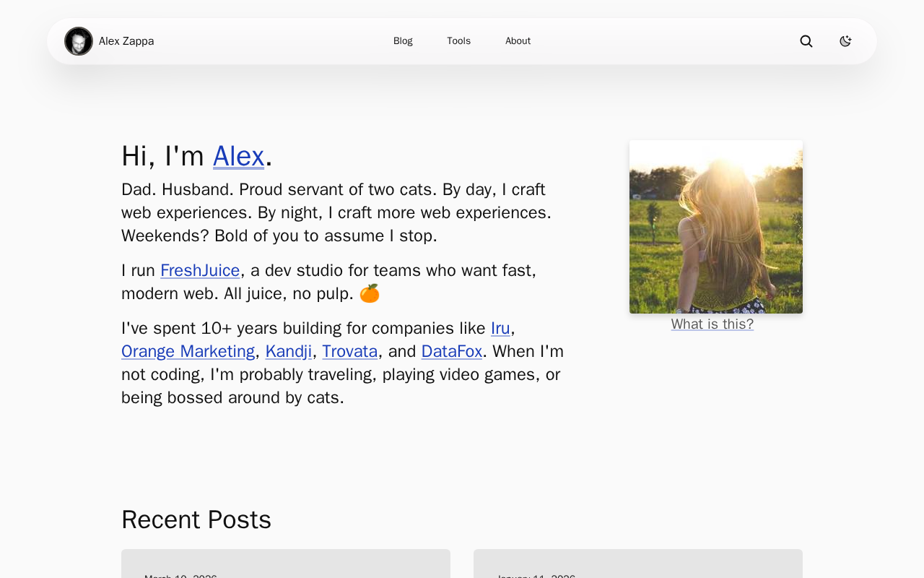Viewport: 924px width, 578px height.
Task: Open the March 10 post card
Action: point(286,564)
